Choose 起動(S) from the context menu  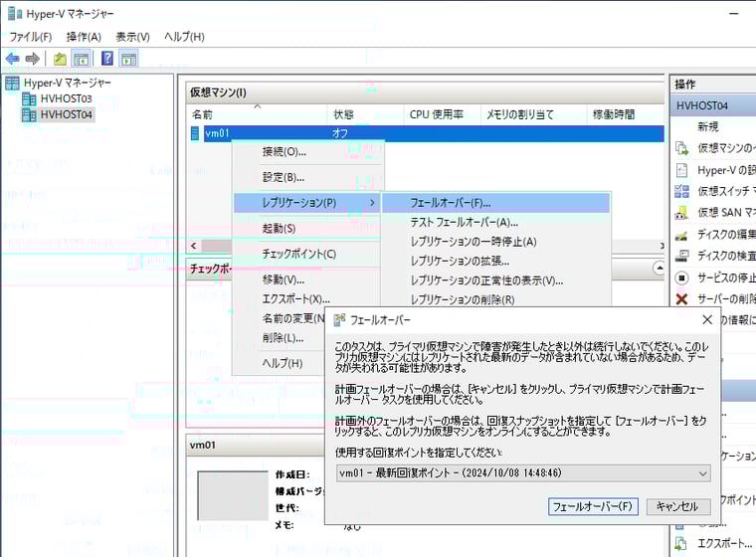[x=307, y=228]
